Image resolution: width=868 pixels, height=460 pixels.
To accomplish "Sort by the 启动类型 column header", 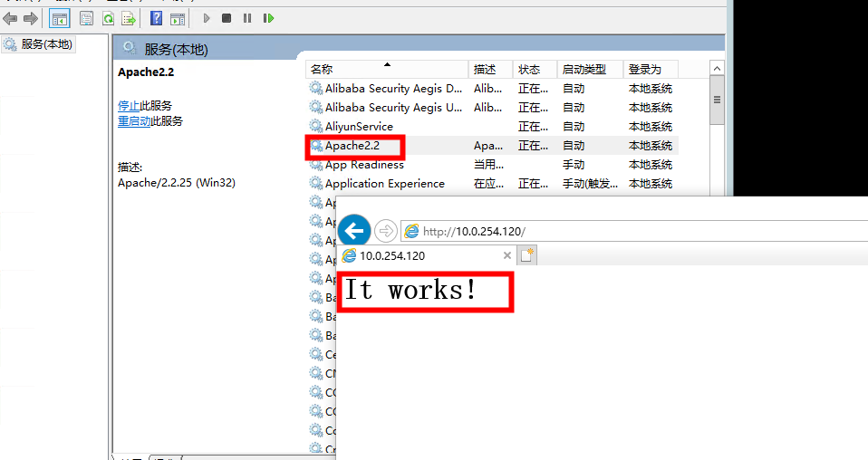I will click(x=590, y=69).
